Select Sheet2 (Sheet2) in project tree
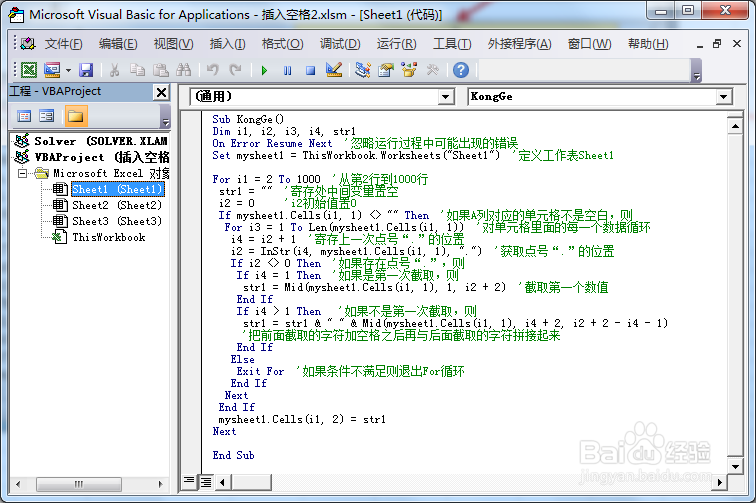This screenshot has width=756, height=503. coord(117,205)
